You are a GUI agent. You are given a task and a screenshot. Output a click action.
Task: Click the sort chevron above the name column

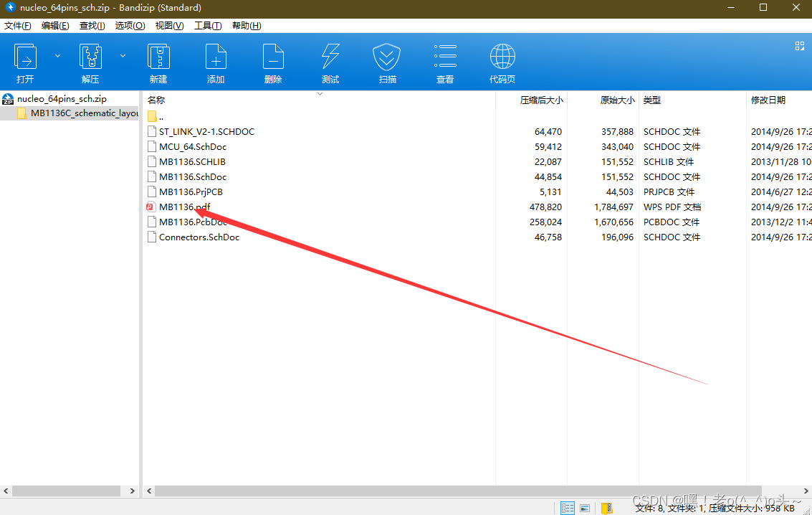[x=320, y=94]
